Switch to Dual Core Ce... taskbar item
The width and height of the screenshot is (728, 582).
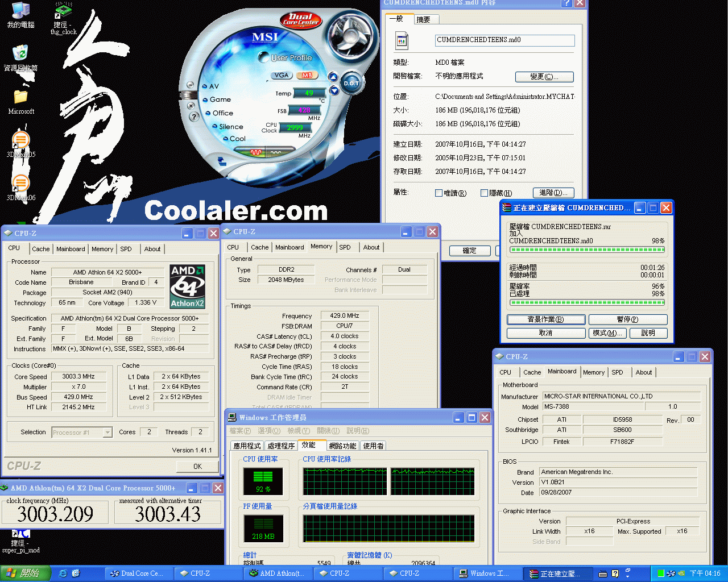(x=138, y=573)
